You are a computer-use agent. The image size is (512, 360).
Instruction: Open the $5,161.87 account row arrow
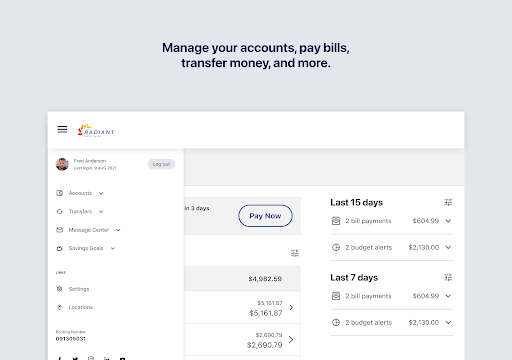pos(291,307)
